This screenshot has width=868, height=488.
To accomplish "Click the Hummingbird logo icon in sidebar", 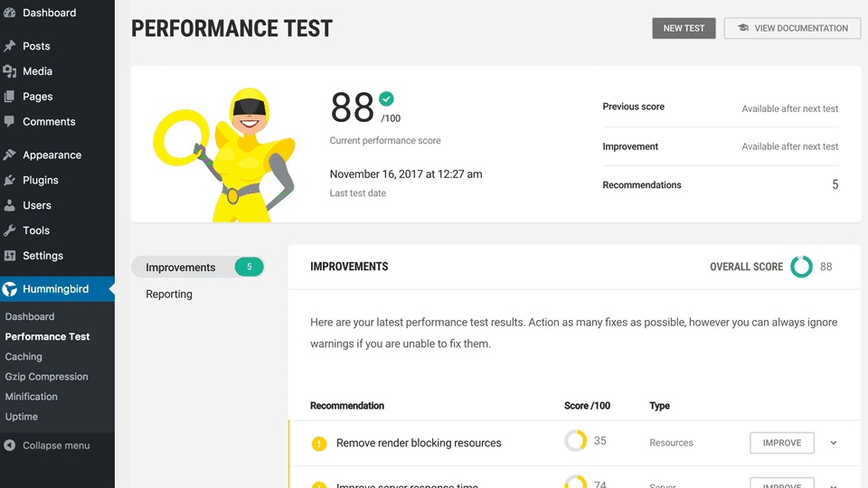I will (10, 290).
